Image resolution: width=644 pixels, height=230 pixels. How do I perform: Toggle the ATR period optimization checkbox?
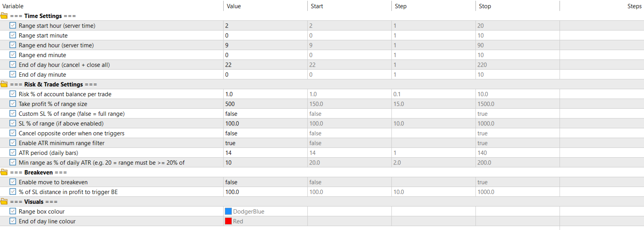point(13,153)
